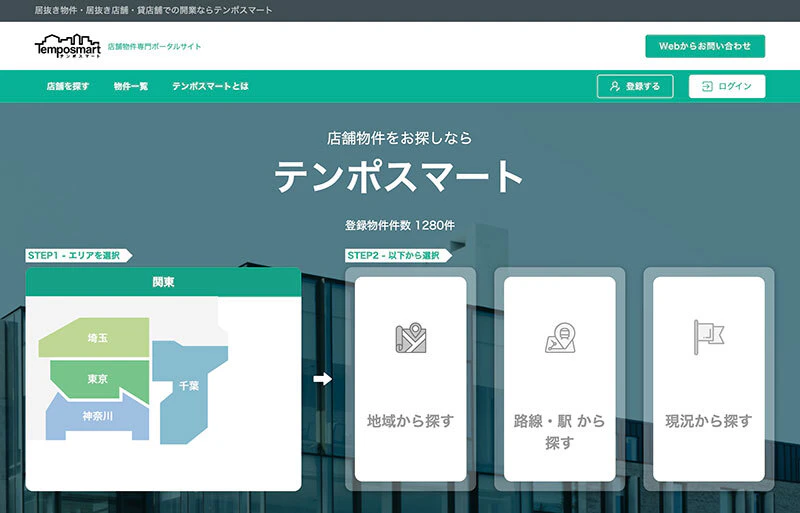Viewport: 800px width, 513px height.
Task: Click the flag icon above 現況から探す
Action: pyautogui.click(x=709, y=337)
